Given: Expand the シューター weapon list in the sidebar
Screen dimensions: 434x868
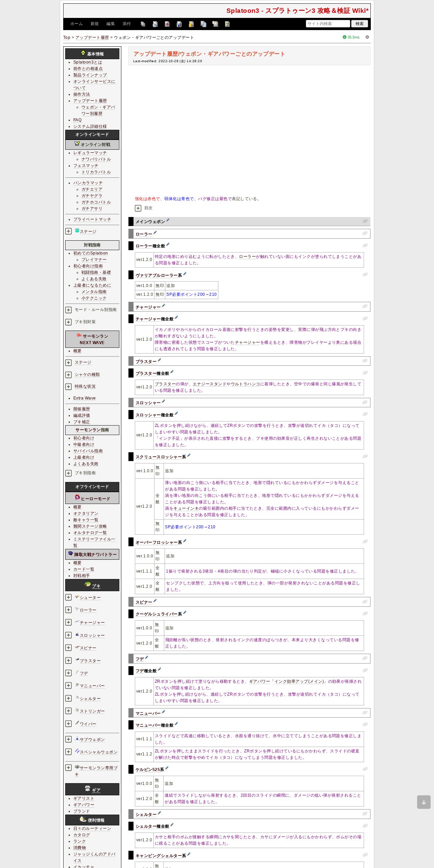Looking at the screenshot, I should pos(68,597).
